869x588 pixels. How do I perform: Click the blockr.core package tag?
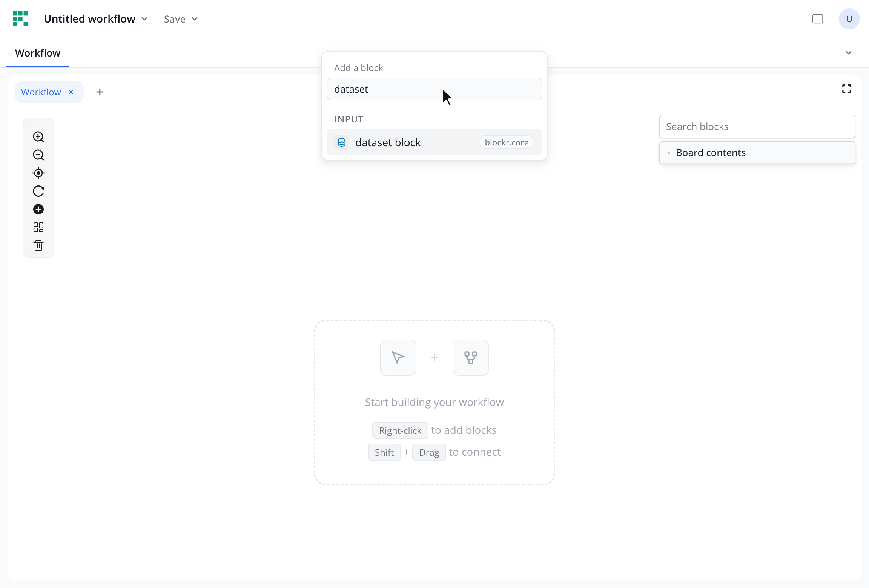507,142
